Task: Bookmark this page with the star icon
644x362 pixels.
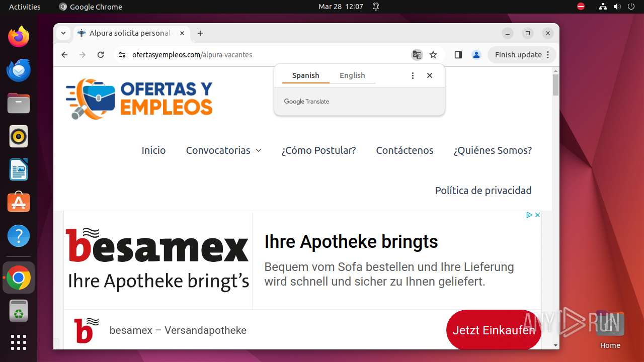Action: 433,55
